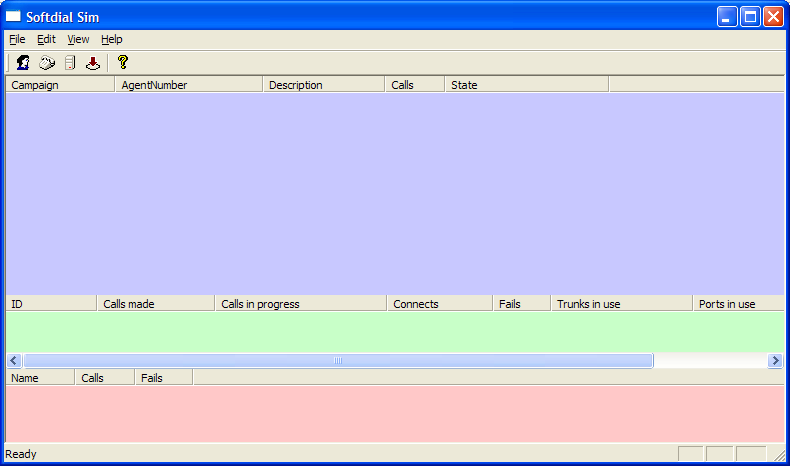Click the Calls header next to Name
Image resolution: width=790 pixels, height=466 pixels.
coord(105,378)
